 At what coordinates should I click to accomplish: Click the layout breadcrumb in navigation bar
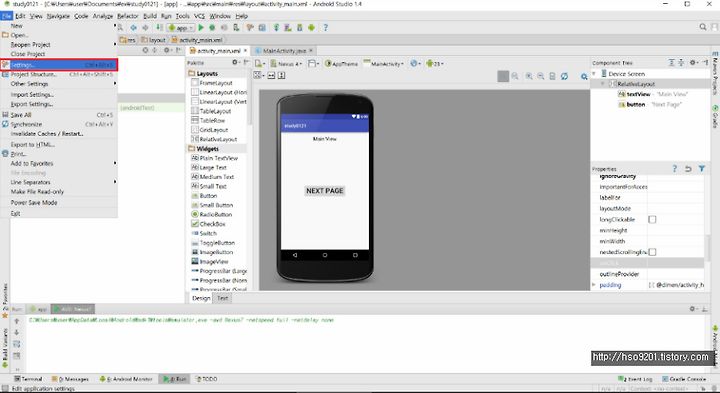(x=153, y=40)
